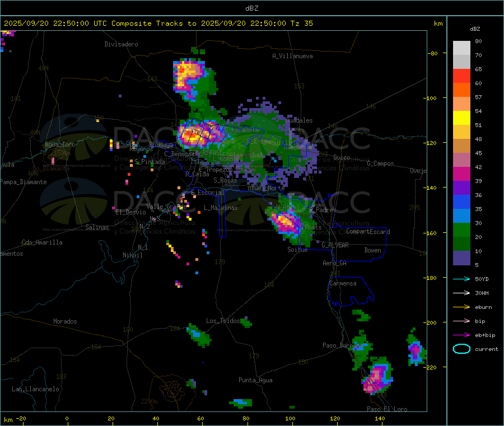Click the Carmensa label
The height and width of the screenshot is (426, 504).
(x=343, y=283)
